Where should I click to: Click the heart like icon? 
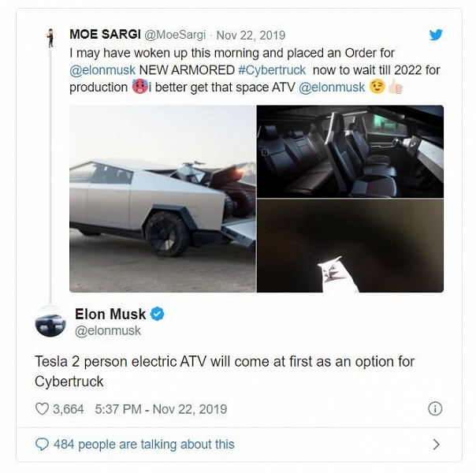(x=43, y=409)
